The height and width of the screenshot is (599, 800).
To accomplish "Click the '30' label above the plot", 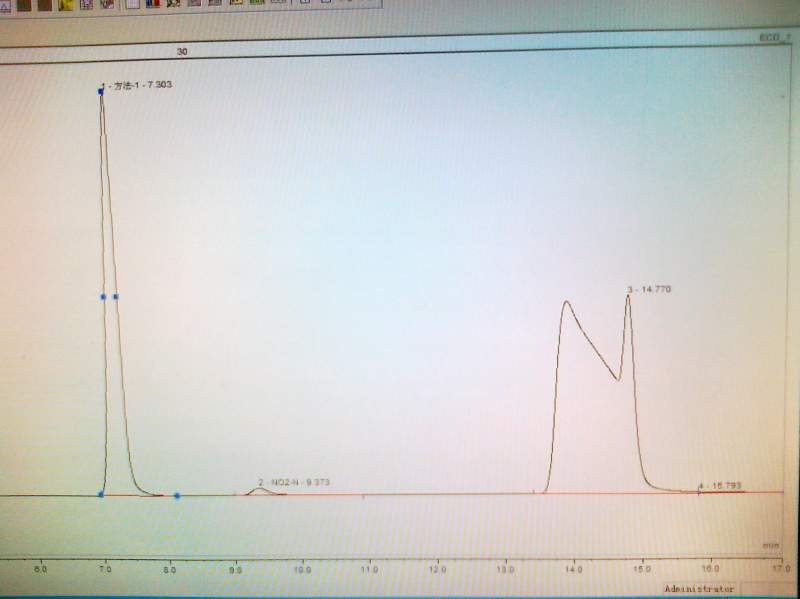I will (x=182, y=52).
